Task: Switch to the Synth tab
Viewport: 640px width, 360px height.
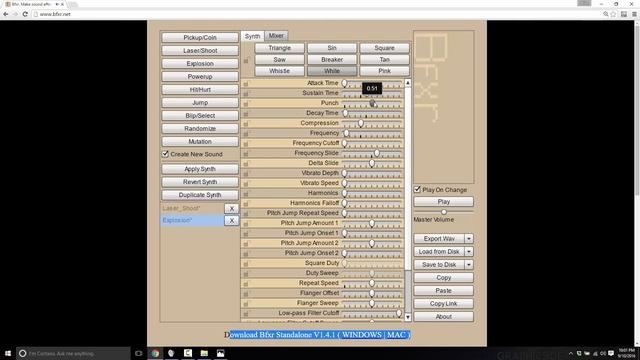Action: click(252, 36)
